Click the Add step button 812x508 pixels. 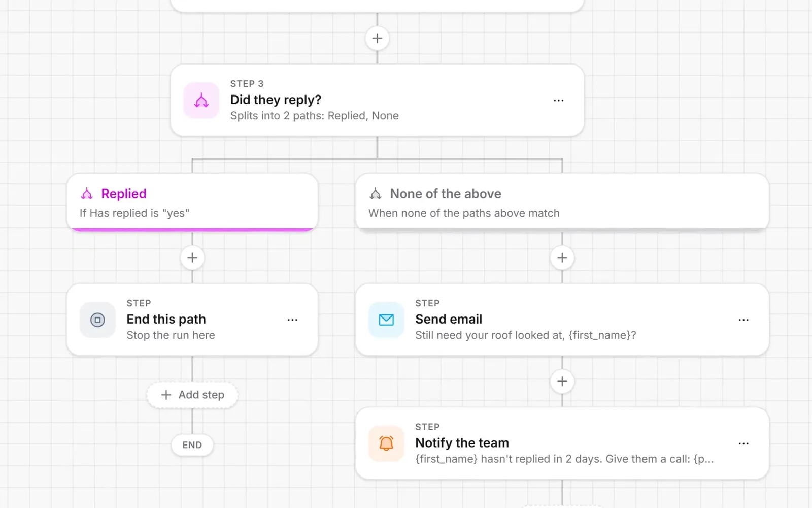[x=192, y=395]
